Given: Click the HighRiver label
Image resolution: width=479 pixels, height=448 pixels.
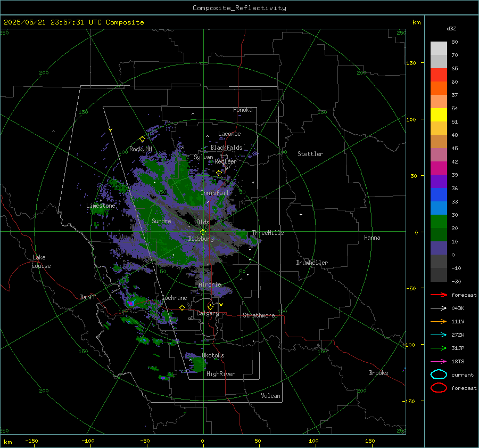Looking at the screenshot, I should [x=221, y=374].
